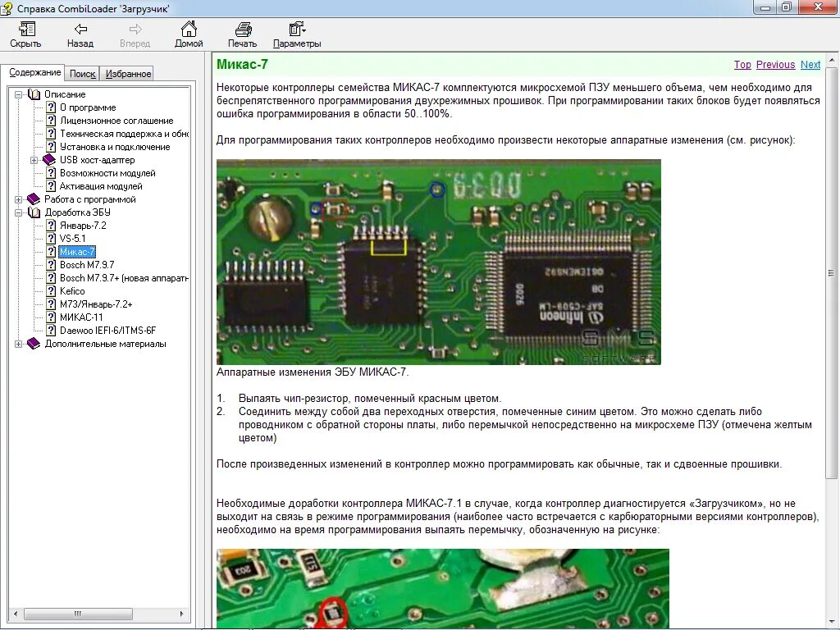840x630 pixels.
Task: Open the Лицензионное соглашение topic
Action: click(x=116, y=121)
